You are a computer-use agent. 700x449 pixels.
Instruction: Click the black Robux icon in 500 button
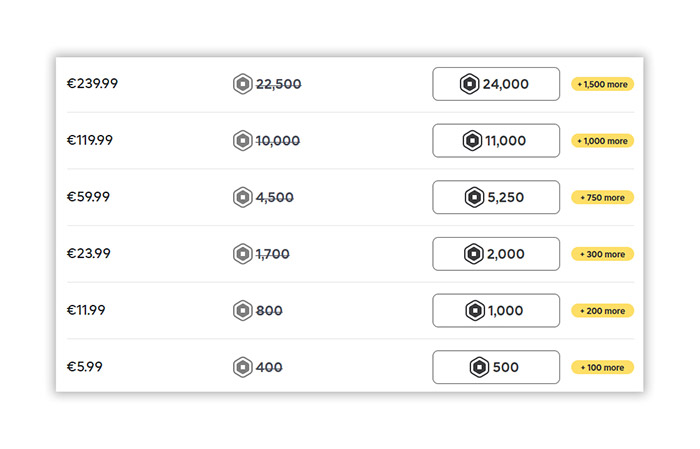tap(478, 367)
